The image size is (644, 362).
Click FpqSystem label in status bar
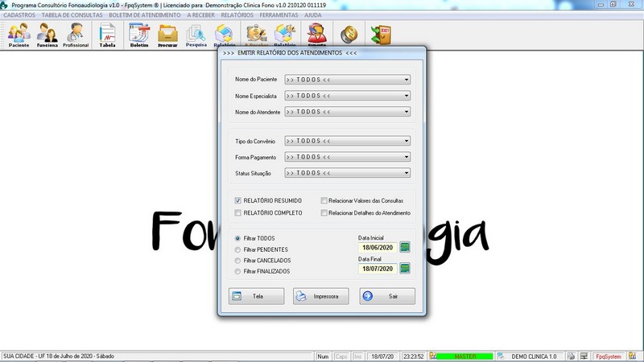tap(609, 356)
